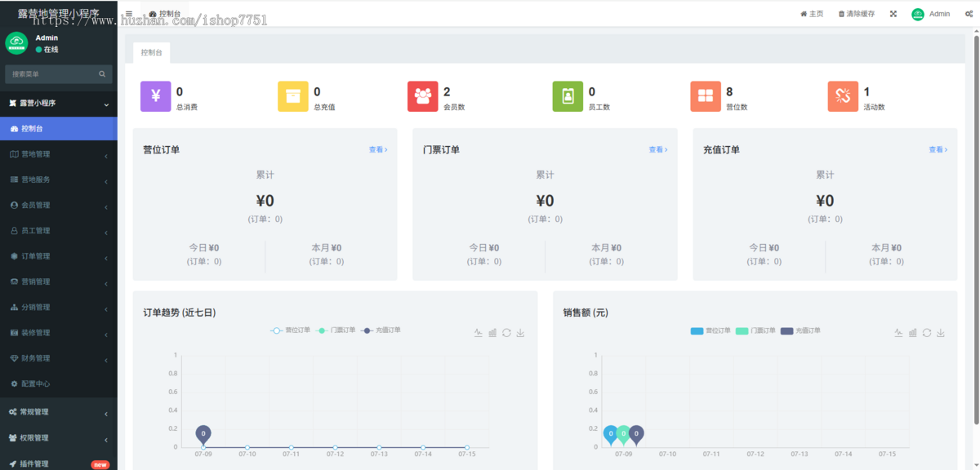This screenshot has height=470, width=980.
Task: Click the 会员管理 user icon in sidebar
Action: tap(13, 205)
